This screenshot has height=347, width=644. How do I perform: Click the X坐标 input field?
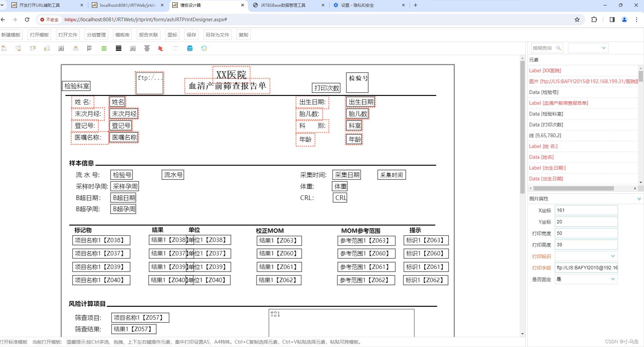point(586,210)
